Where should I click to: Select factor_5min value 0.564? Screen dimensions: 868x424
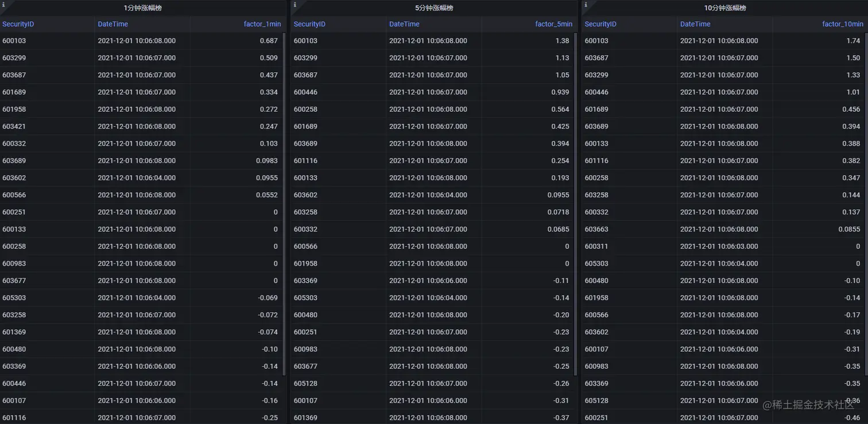point(560,110)
